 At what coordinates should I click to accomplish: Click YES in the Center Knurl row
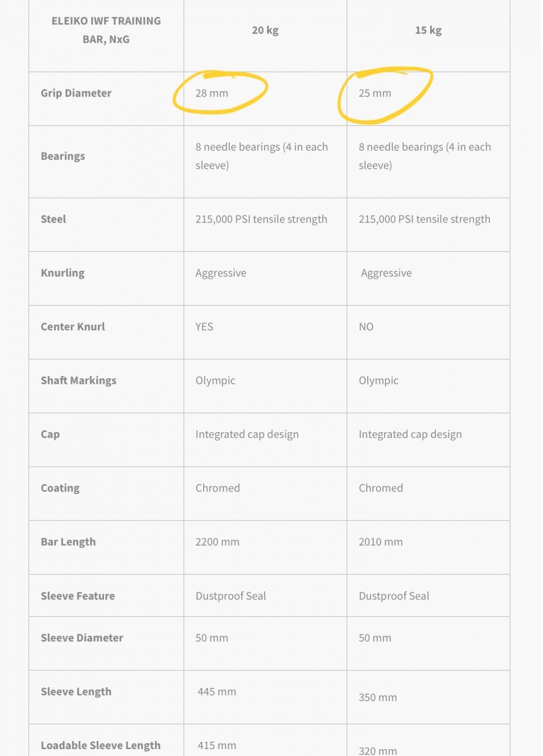(x=204, y=326)
